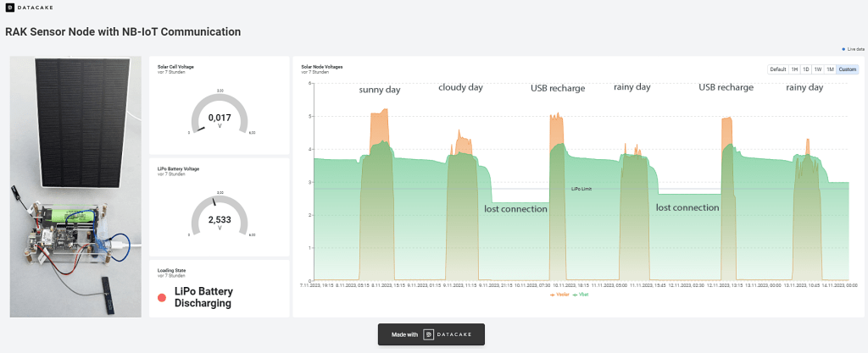Click the LiPo Battery Voltage gauge
Viewport: 868px width, 353px height.
point(220,217)
